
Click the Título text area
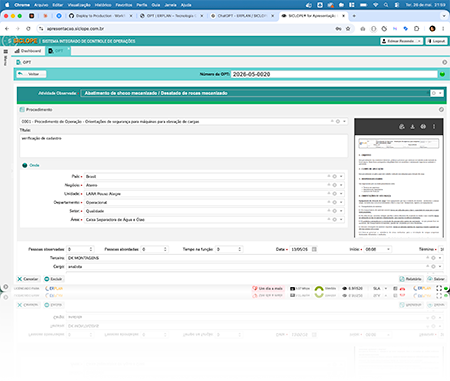pyautogui.click(x=184, y=146)
